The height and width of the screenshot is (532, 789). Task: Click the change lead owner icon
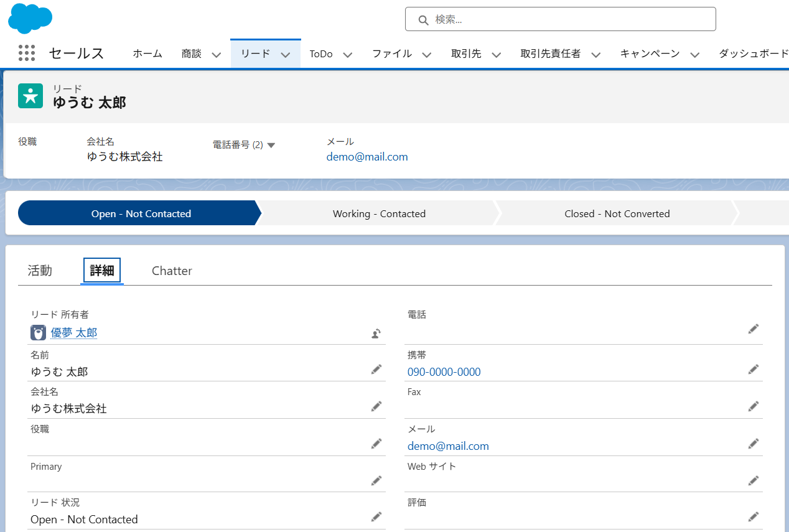coord(376,334)
